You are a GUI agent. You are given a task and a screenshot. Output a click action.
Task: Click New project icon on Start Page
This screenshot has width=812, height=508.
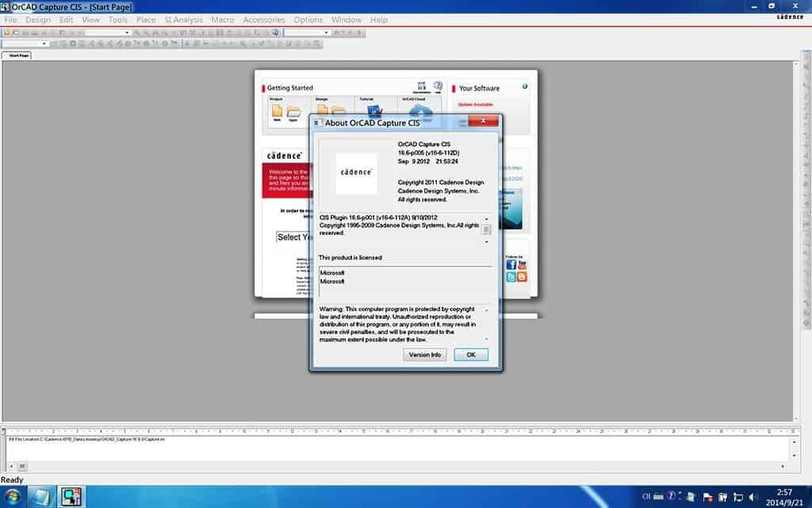pos(277,112)
